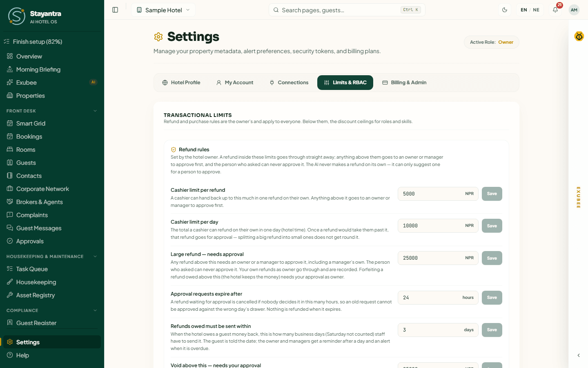Expand the Exubee side panel chevron
The image size is (588, 368).
[579, 355]
